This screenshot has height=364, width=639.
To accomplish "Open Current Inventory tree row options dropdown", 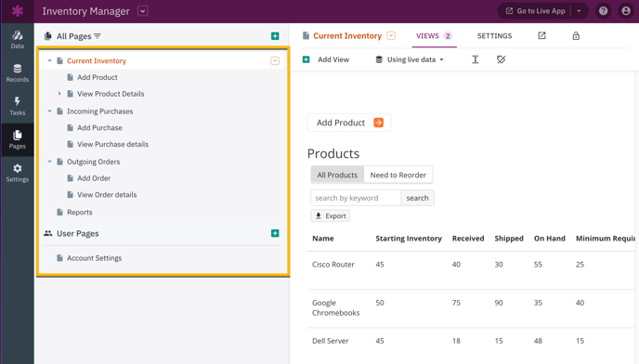I will (275, 60).
